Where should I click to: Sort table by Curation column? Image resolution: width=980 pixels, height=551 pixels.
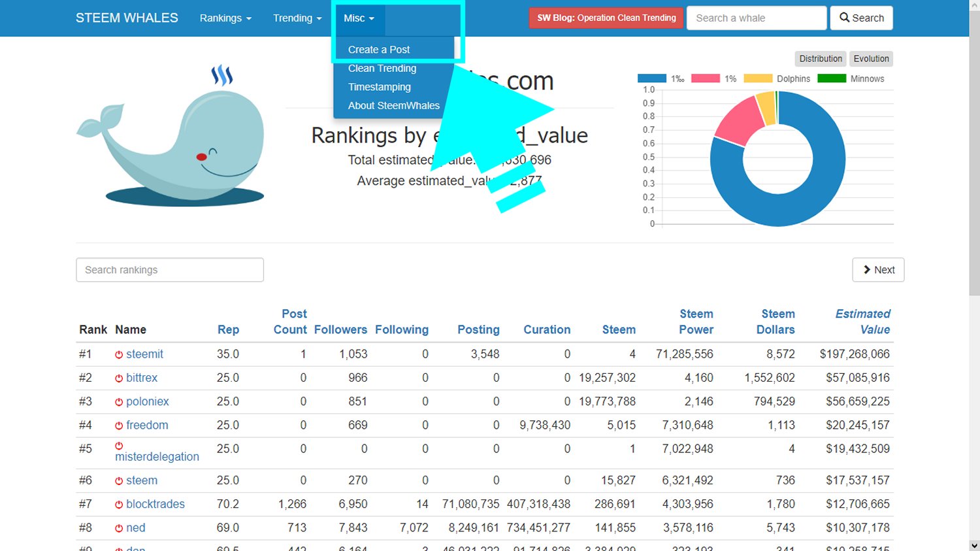click(x=547, y=330)
